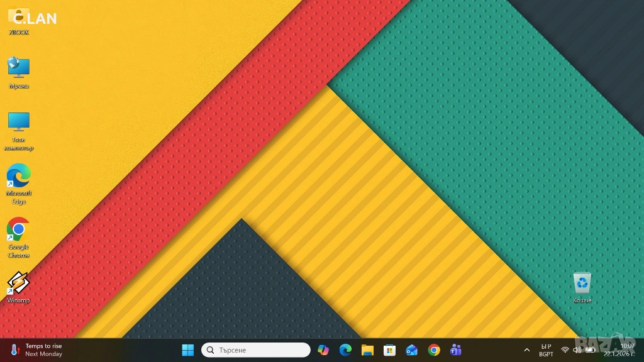Switch the БГР keyboard language indicator
The image size is (644, 362).
(x=546, y=350)
